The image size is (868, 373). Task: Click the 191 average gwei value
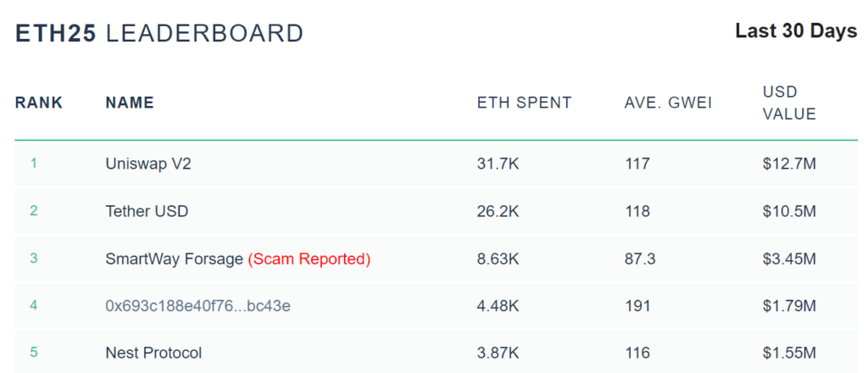tap(637, 305)
